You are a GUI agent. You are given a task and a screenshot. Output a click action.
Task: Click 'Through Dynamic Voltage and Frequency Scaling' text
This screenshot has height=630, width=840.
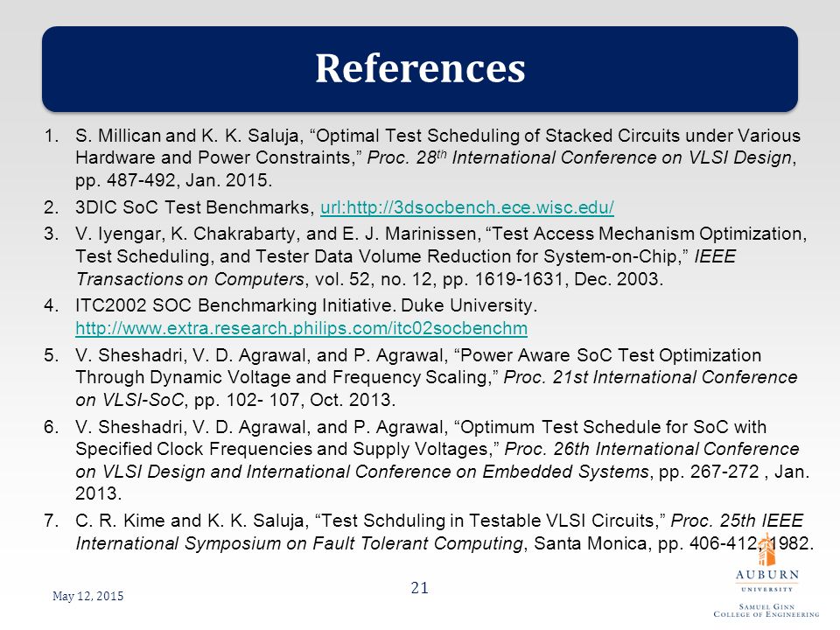click(x=281, y=377)
